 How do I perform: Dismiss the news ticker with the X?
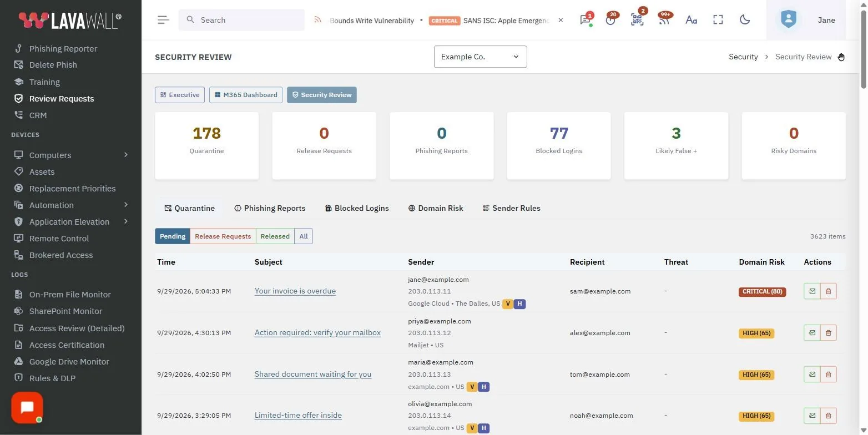pyautogui.click(x=561, y=20)
